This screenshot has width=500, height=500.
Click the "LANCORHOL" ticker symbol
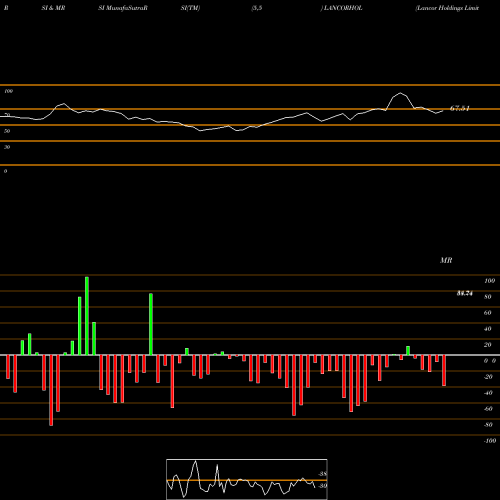tap(342, 8)
